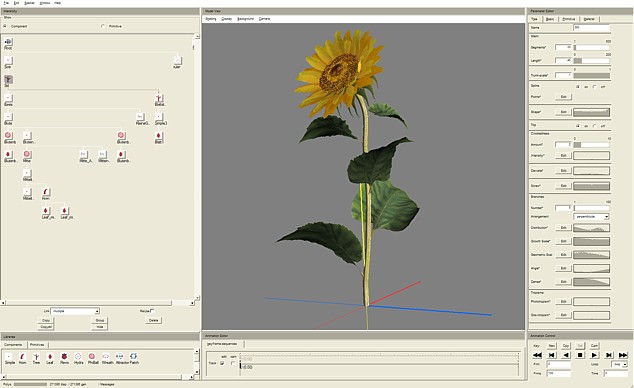Click the Dense curve preview
The width and height of the screenshot is (634, 388).
click(592, 282)
